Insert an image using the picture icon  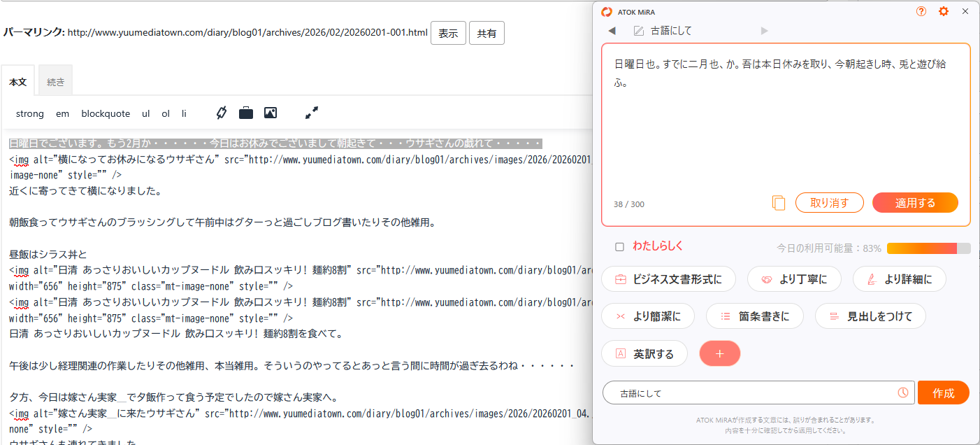point(271,113)
